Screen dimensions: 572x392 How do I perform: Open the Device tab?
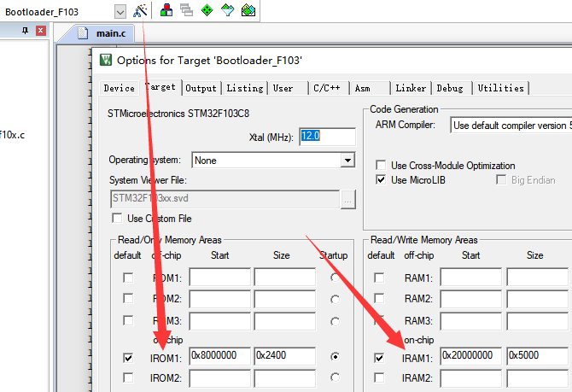click(119, 88)
